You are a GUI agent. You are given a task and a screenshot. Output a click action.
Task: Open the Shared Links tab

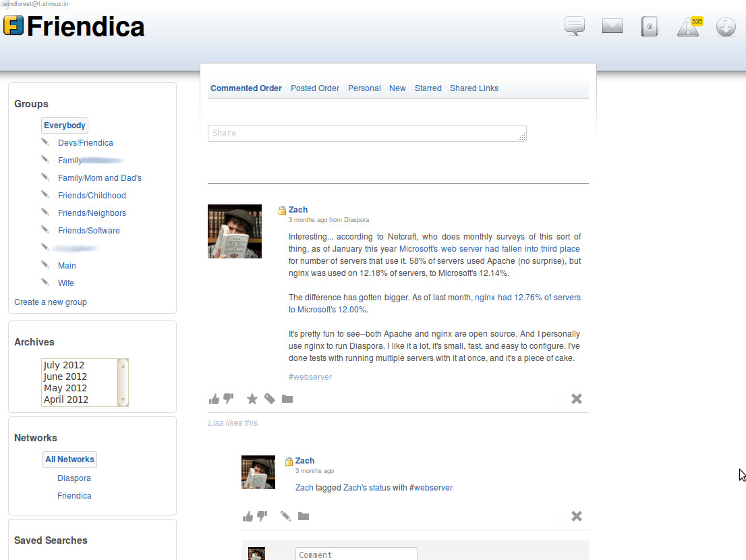(474, 88)
